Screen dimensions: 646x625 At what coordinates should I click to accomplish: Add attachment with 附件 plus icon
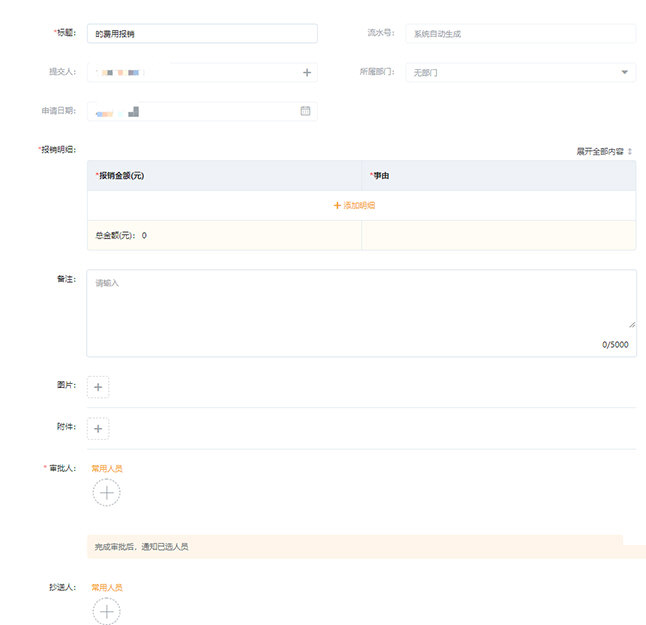[98, 429]
